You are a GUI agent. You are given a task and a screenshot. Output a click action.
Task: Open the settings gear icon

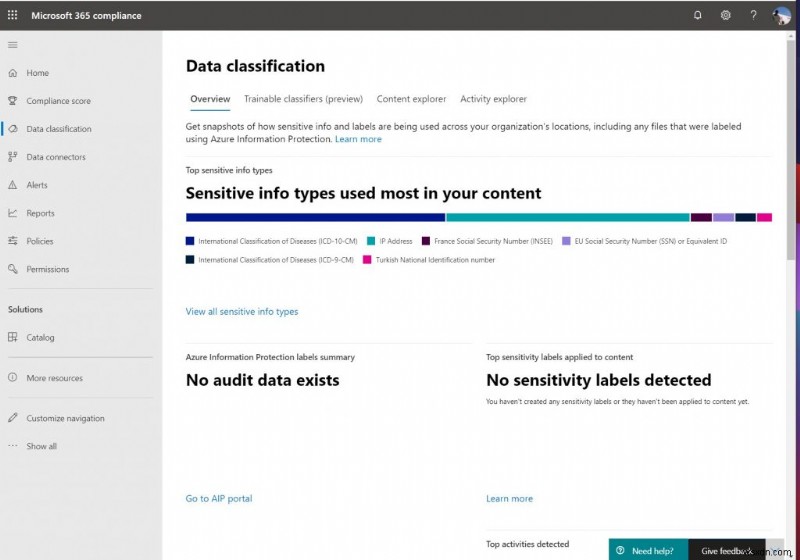(726, 16)
